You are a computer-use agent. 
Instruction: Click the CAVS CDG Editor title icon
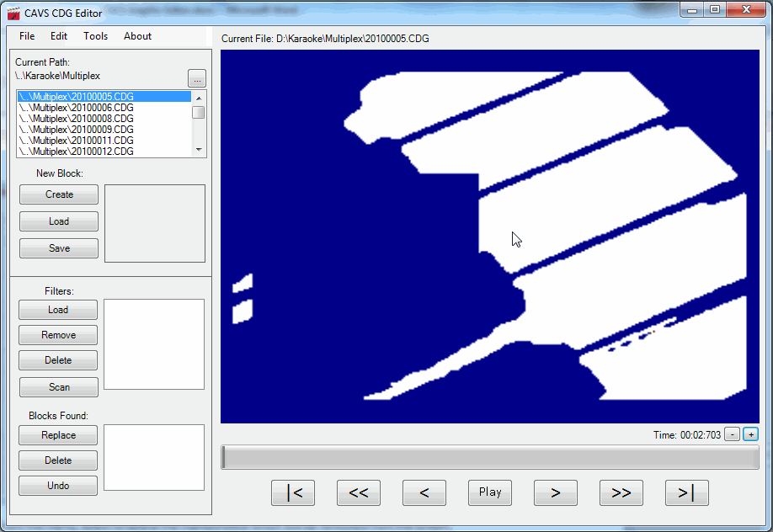click(x=13, y=13)
